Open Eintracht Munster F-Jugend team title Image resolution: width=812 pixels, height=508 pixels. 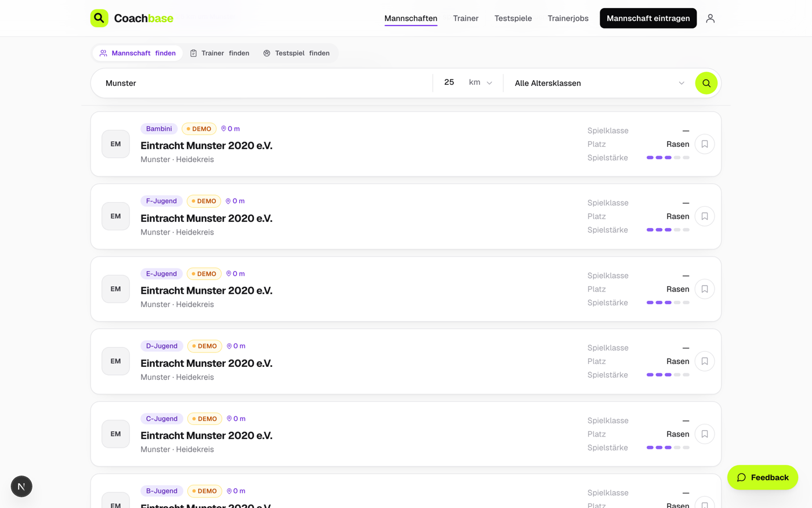click(206, 218)
